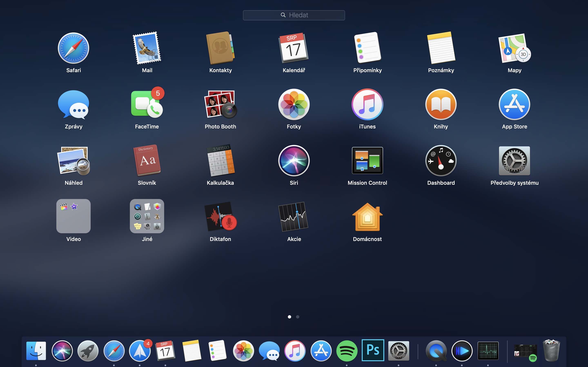Select the first Launchpad page dot
Screen dimensions: 588x367
click(x=289, y=317)
